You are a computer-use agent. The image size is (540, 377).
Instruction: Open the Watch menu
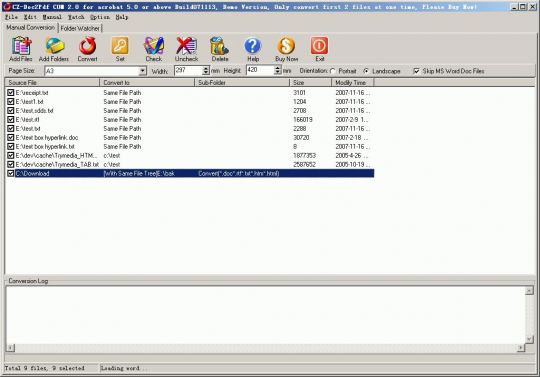[76, 17]
